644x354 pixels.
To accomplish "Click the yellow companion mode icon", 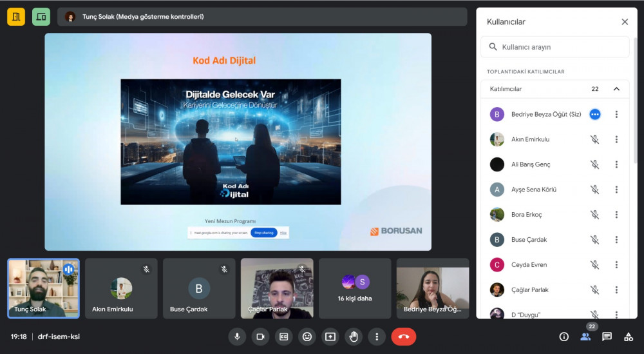I will [x=16, y=17].
